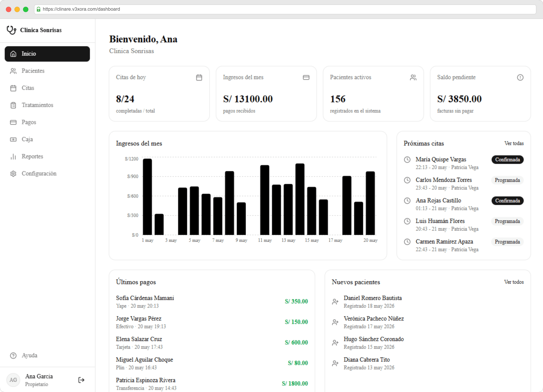
Task: Click alert icon in Saldo pendiente card
Action: click(520, 77)
